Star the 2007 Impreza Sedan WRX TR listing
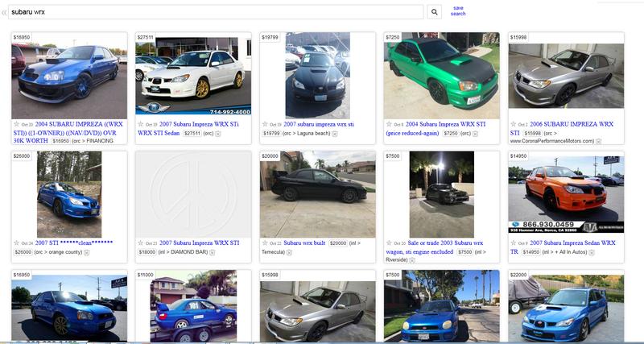 click(513, 243)
